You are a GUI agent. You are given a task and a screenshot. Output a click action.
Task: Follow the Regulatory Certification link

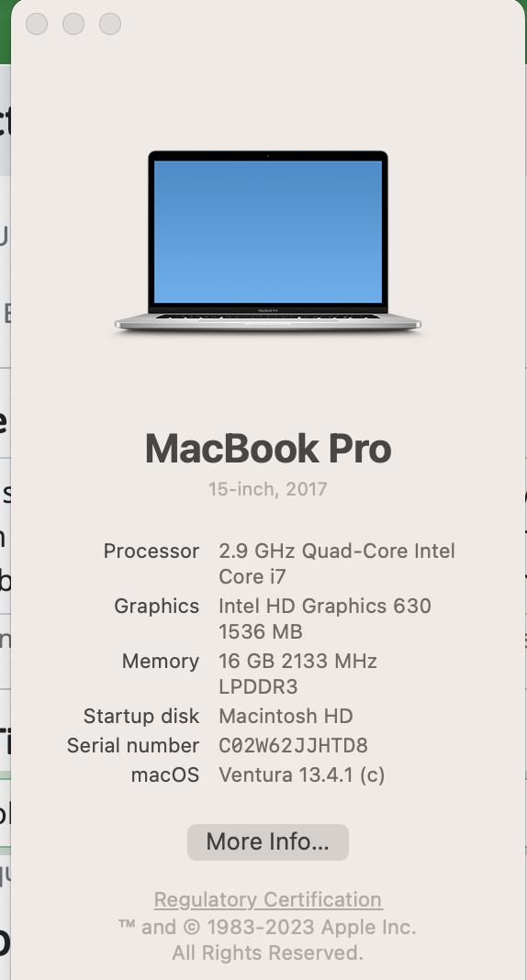click(268, 899)
